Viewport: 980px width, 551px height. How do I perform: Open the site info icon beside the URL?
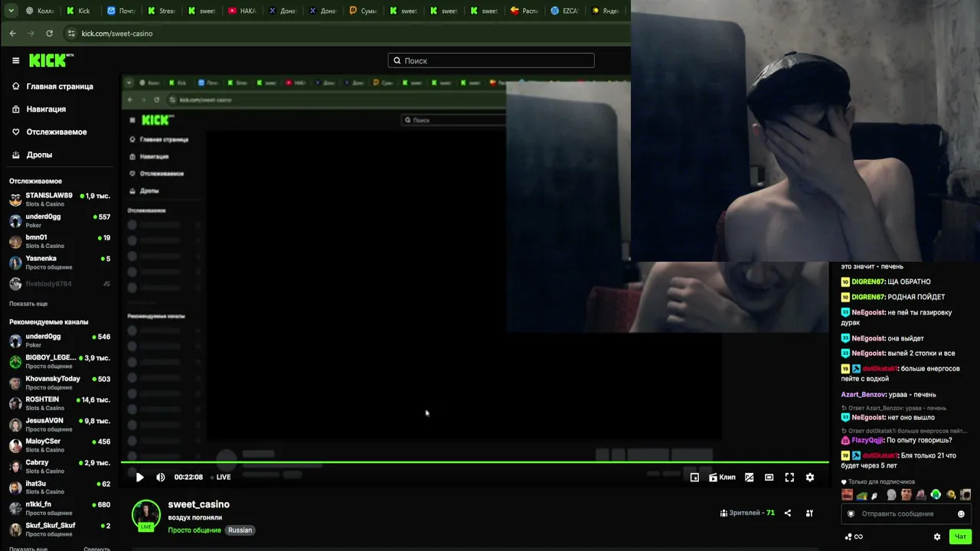click(71, 34)
